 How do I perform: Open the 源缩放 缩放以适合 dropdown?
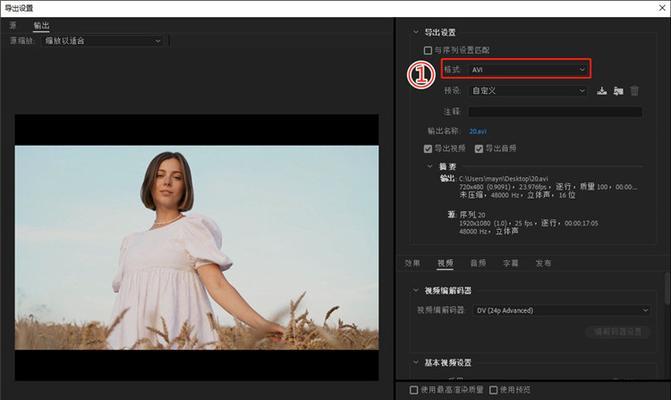[x=103, y=41]
